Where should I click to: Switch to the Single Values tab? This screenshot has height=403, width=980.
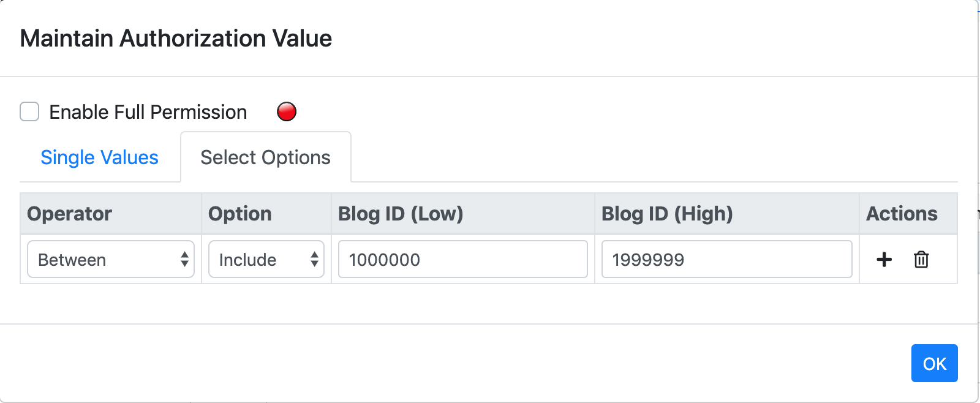click(x=99, y=157)
